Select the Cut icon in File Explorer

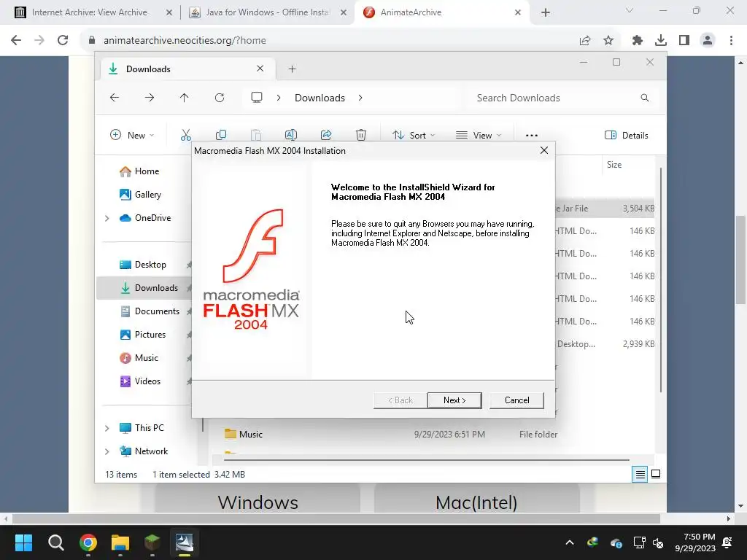[186, 135]
